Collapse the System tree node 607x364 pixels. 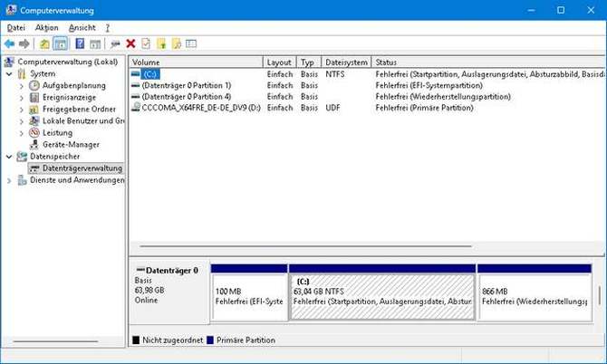[10, 73]
